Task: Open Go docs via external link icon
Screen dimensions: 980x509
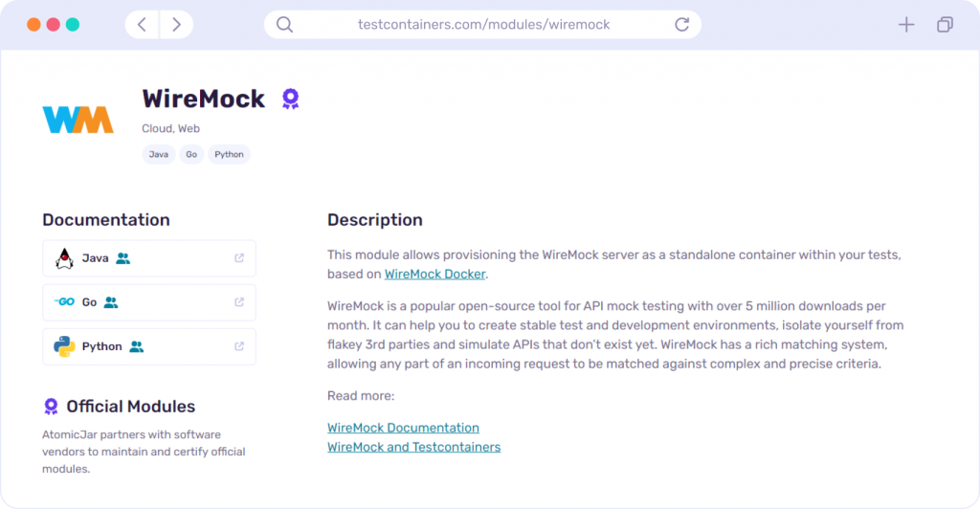Action: (x=239, y=302)
